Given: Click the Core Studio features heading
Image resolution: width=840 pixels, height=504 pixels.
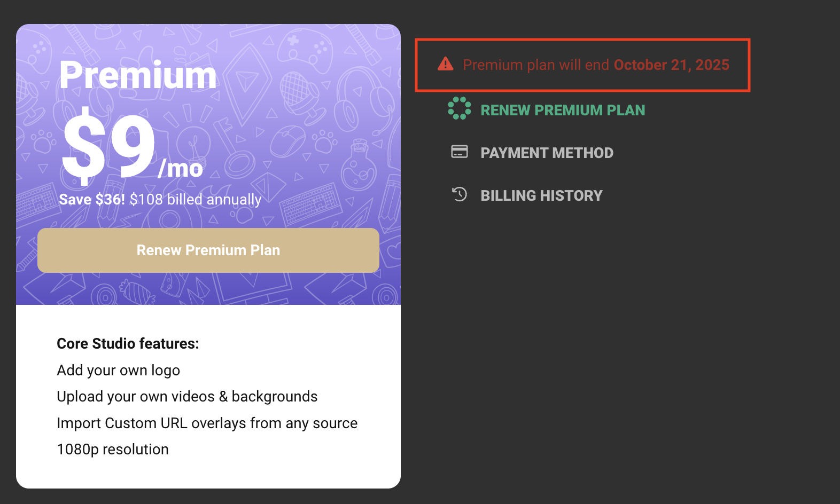Looking at the screenshot, I should (128, 343).
